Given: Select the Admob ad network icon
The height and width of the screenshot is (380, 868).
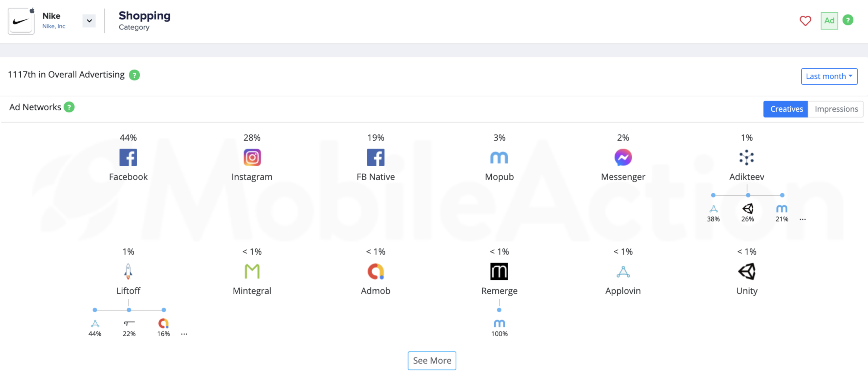Looking at the screenshot, I should (x=376, y=271).
